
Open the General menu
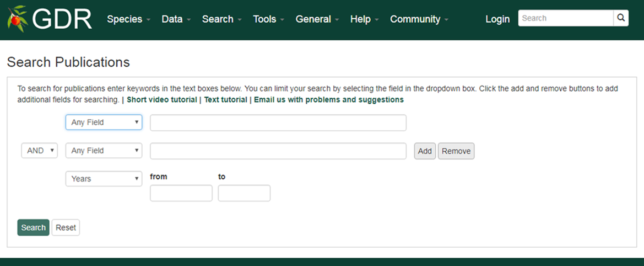click(317, 19)
